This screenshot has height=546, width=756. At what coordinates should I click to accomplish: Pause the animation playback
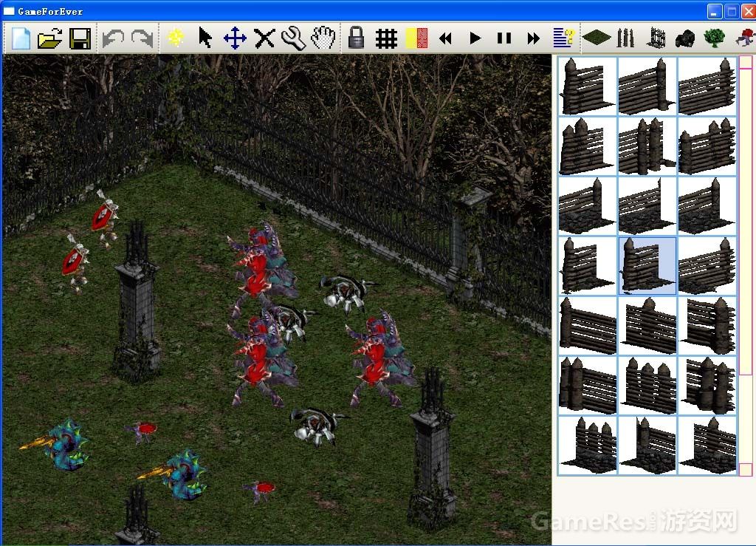504,38
